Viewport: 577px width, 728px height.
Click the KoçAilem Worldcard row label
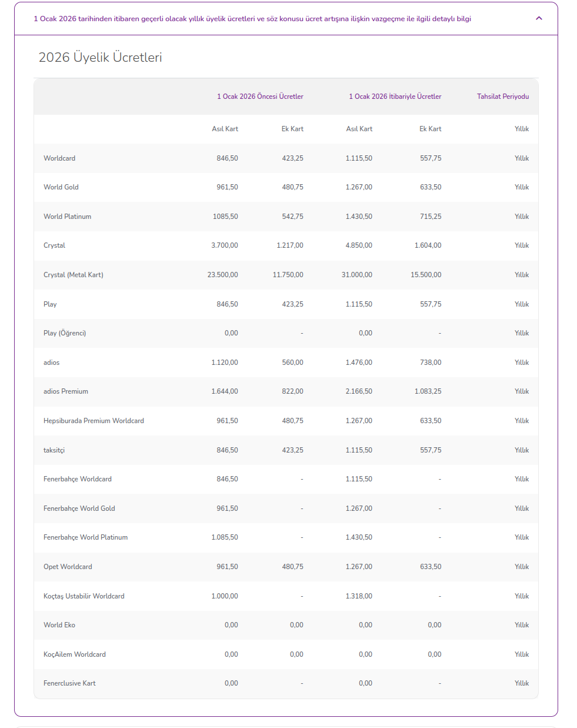75,654
